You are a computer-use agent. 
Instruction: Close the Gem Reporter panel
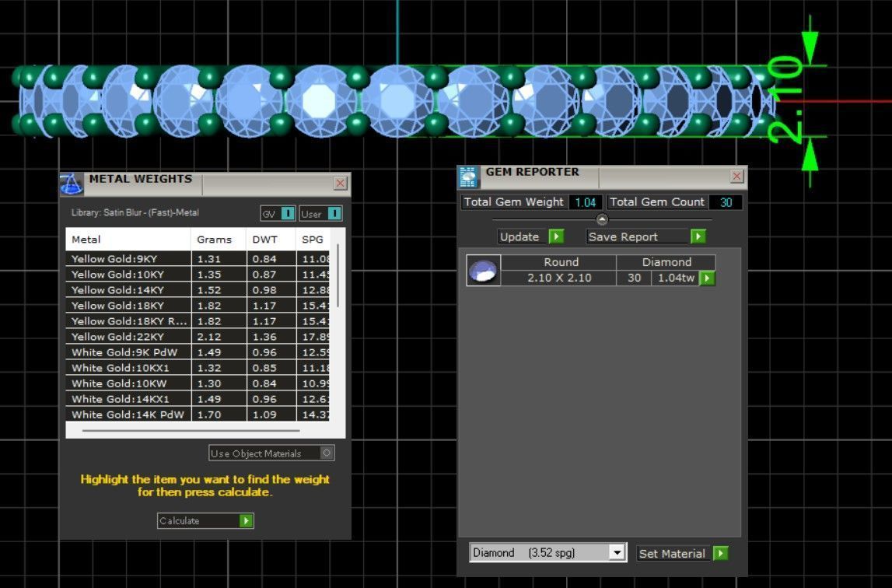tap(736, 176)
